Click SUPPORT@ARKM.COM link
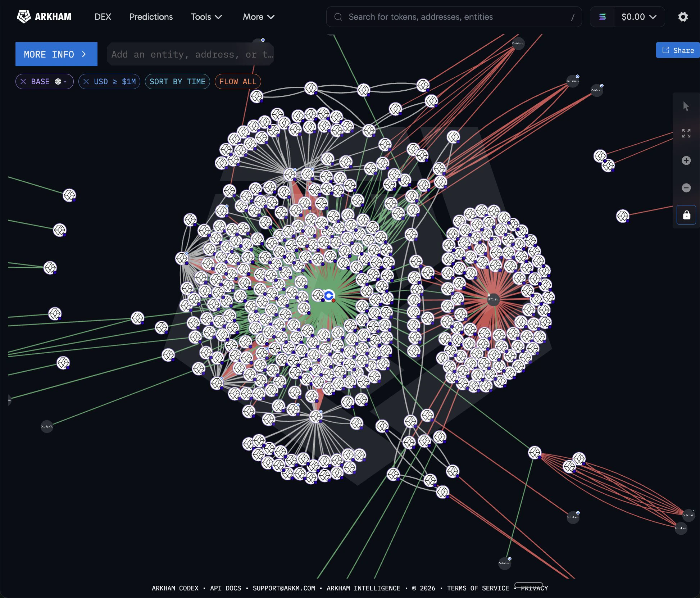The image size is (700, 598). coord(284,588)
